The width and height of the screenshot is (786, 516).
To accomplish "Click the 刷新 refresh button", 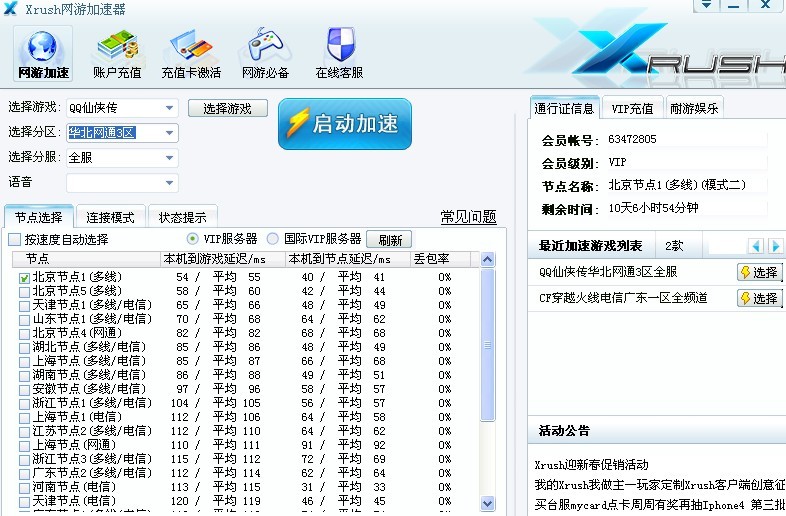I will (x=389, y=240).
